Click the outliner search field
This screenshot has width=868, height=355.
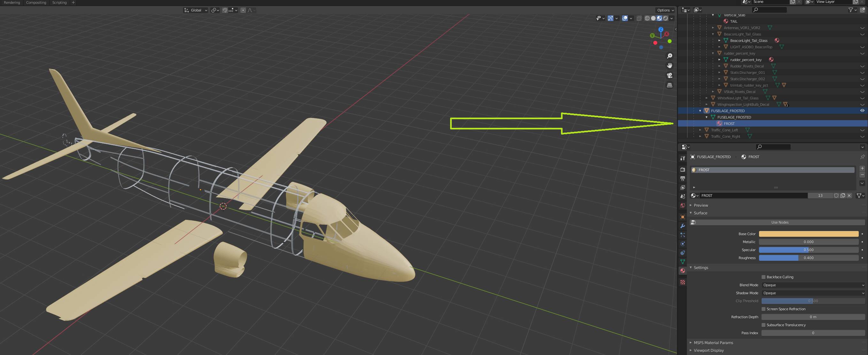point(769,10)
